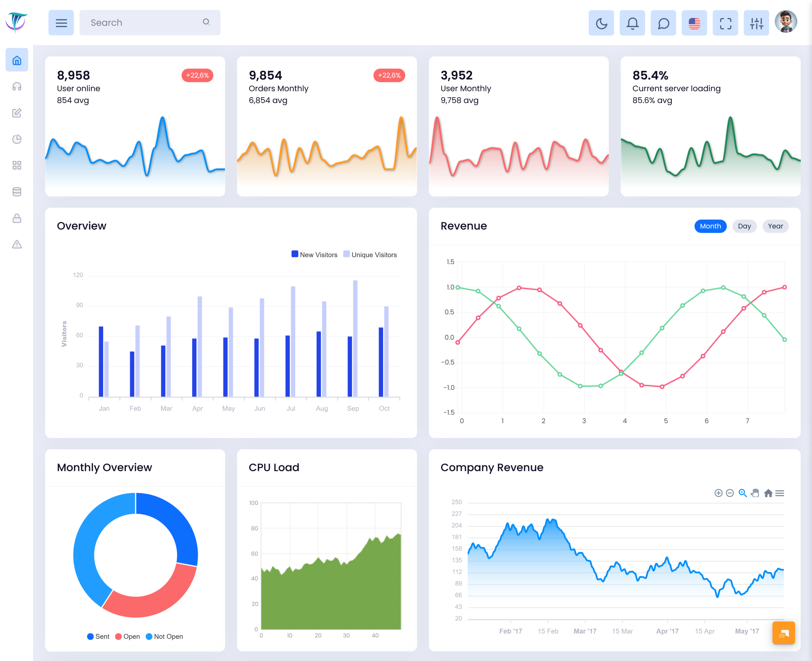Activate selection zoom magnifier on Company Revenue
The height and width of the screenshot is (661, 812).
[x=742, y=493]
